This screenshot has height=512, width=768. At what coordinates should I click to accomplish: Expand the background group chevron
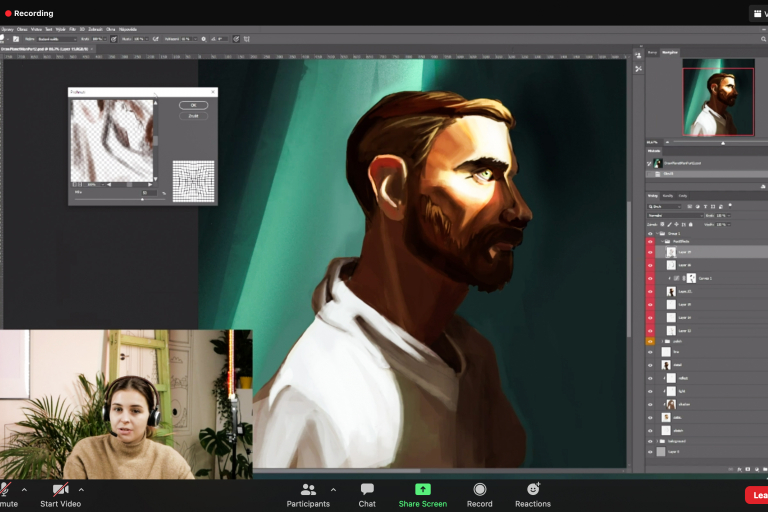(x=657, y=441)
